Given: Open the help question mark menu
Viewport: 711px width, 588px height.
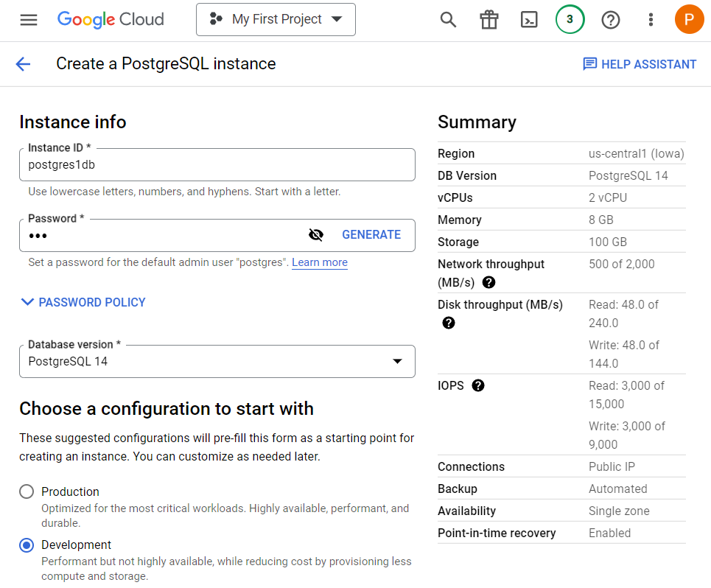Looking at the screenshot, I should (610, 20).
